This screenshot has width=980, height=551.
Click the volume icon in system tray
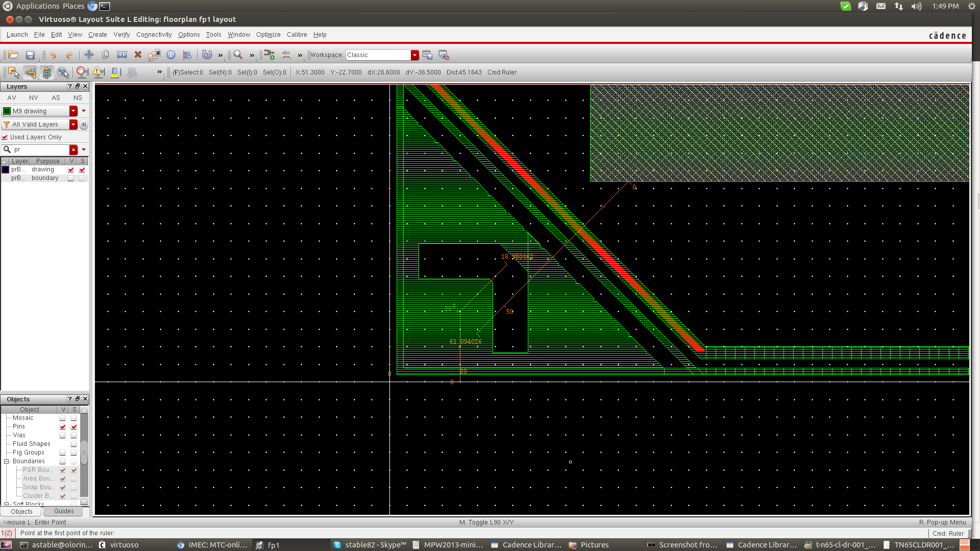tap(916, 6)
